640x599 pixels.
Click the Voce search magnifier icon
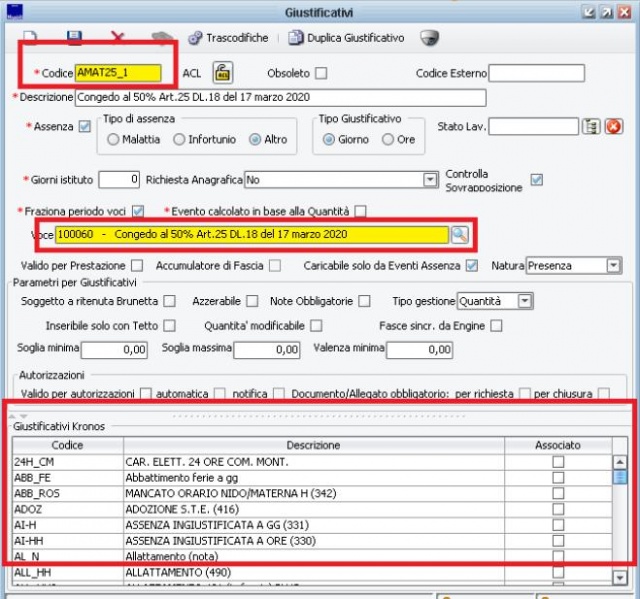tap(459, 234)
